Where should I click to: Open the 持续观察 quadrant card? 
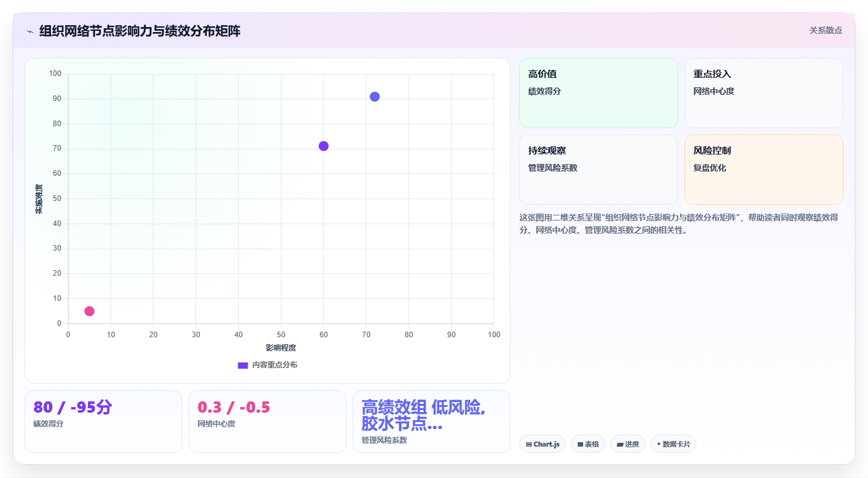click(598, 170)
